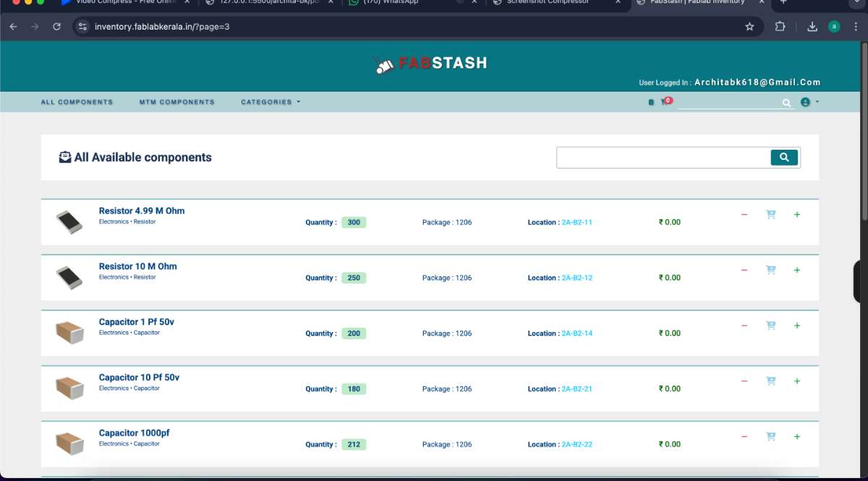Click the Capacitor 1 Pf 50v thumbnail image

pos(69,333)
